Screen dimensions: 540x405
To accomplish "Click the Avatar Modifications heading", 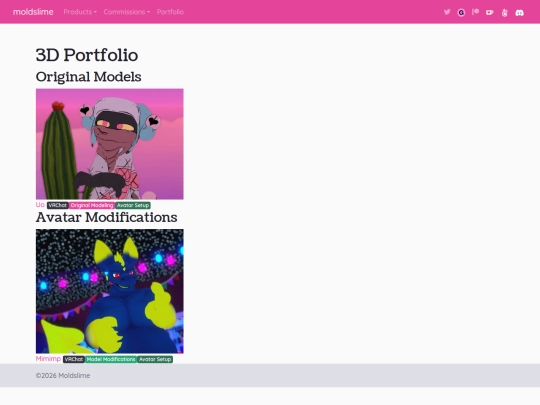I will click(x=106, y=217).
